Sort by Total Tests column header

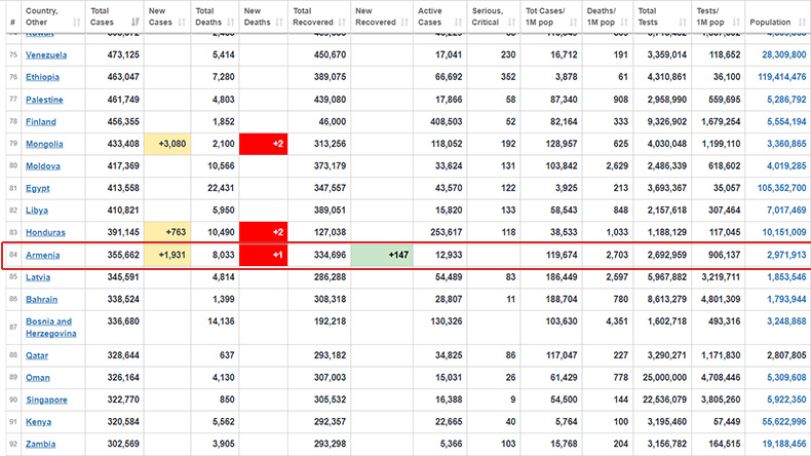tap(662, 17)
